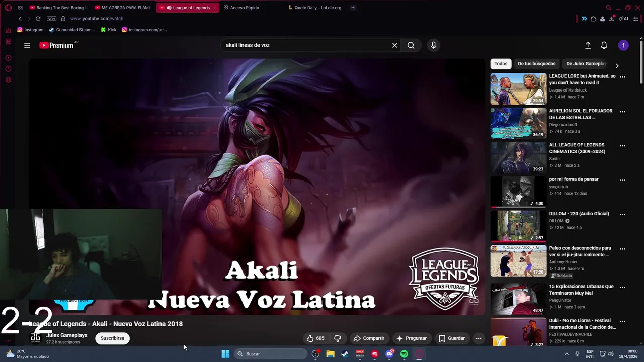Select the 'De Julex Gameplays' chip

586,64
